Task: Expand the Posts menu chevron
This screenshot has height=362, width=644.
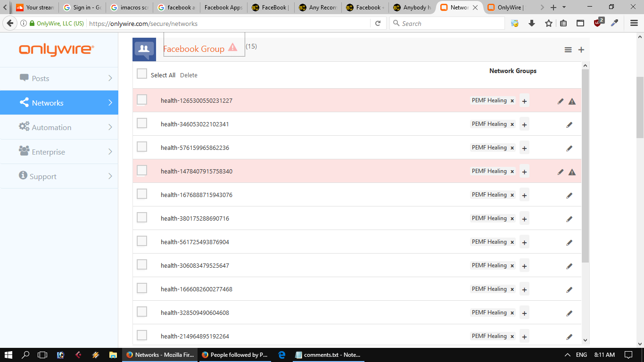Action: 110,78
